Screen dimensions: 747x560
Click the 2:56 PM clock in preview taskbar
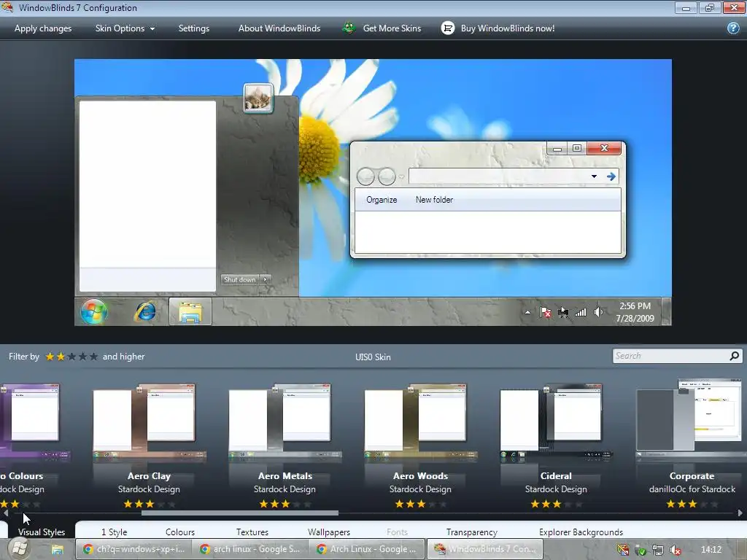[635, 312]
